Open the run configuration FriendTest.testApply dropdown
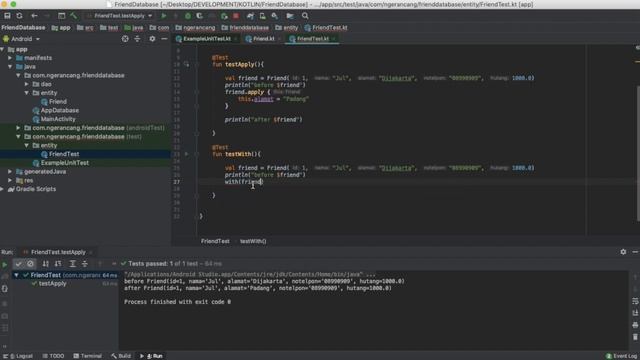Screen dimensions: 640x360 coord(120,16)
